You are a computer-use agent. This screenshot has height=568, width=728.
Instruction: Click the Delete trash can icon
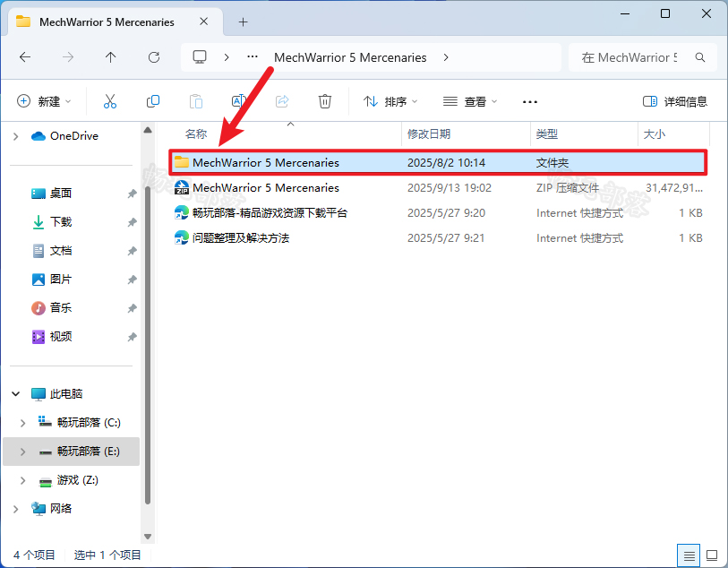point(324,101)
